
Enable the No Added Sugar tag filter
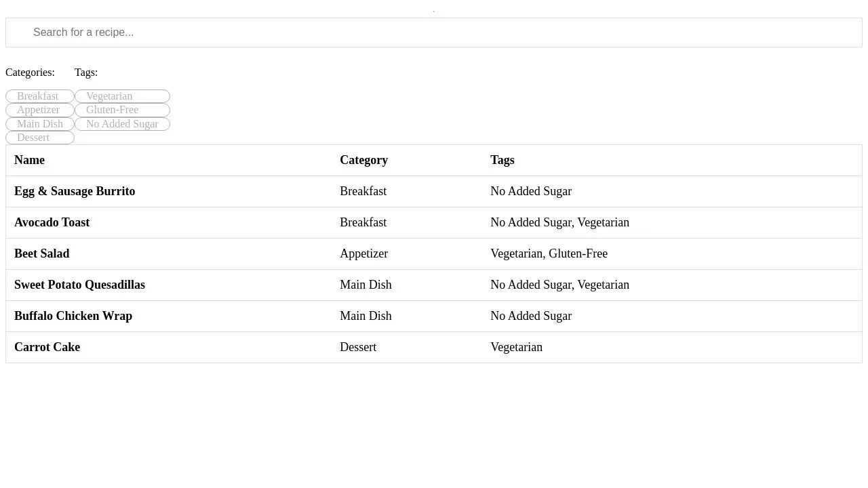click(122, 123)
